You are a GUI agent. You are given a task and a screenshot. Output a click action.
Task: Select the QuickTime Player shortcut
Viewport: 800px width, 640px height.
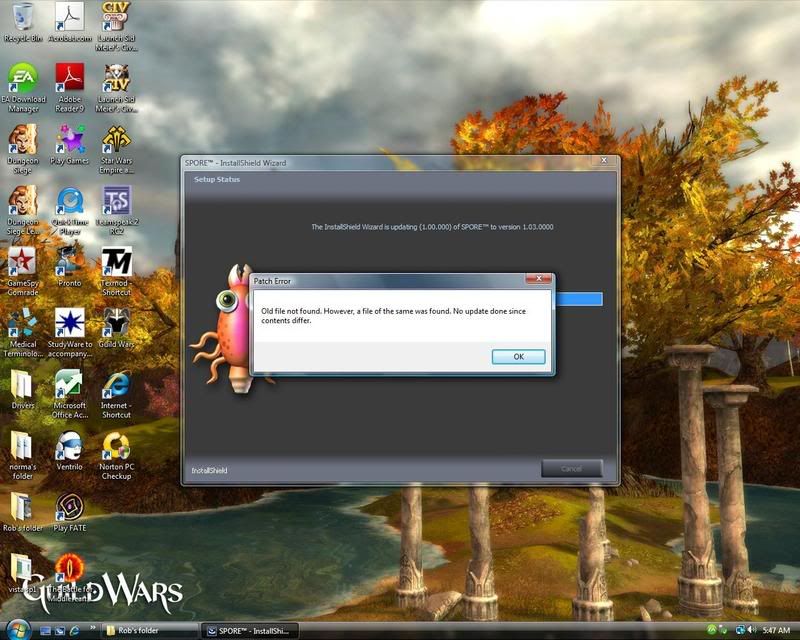coord(70,210)
